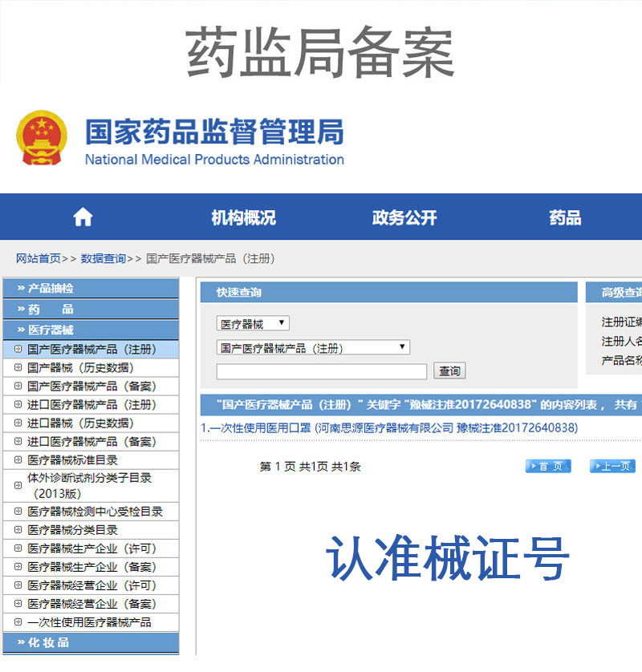Click the 查询 search button

tap(449, 370)
